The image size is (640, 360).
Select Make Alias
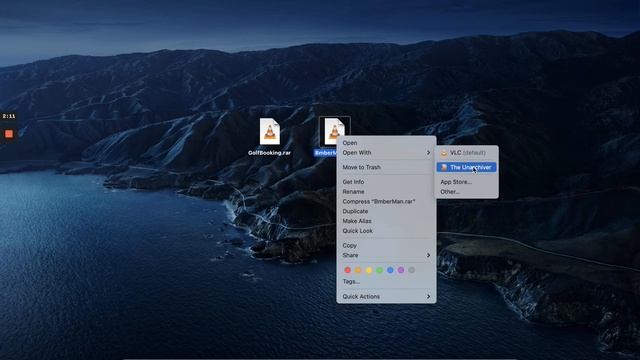coord(386,221)
